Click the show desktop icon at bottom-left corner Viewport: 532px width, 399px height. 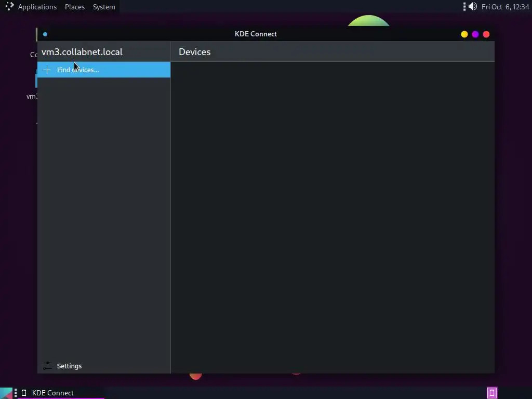coord(6,393)
